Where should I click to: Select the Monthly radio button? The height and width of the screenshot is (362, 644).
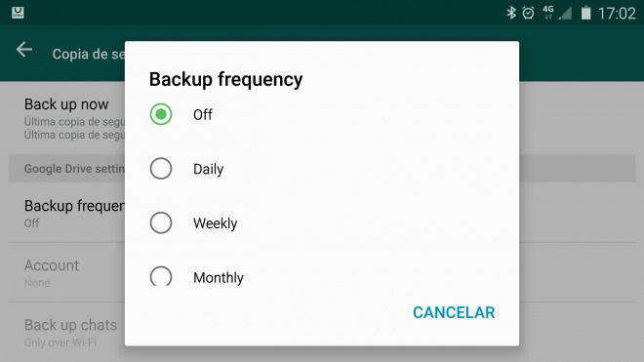161,276
